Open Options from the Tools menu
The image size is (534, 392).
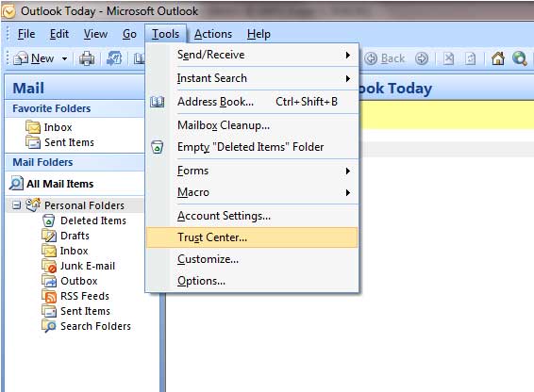[252, 281]
